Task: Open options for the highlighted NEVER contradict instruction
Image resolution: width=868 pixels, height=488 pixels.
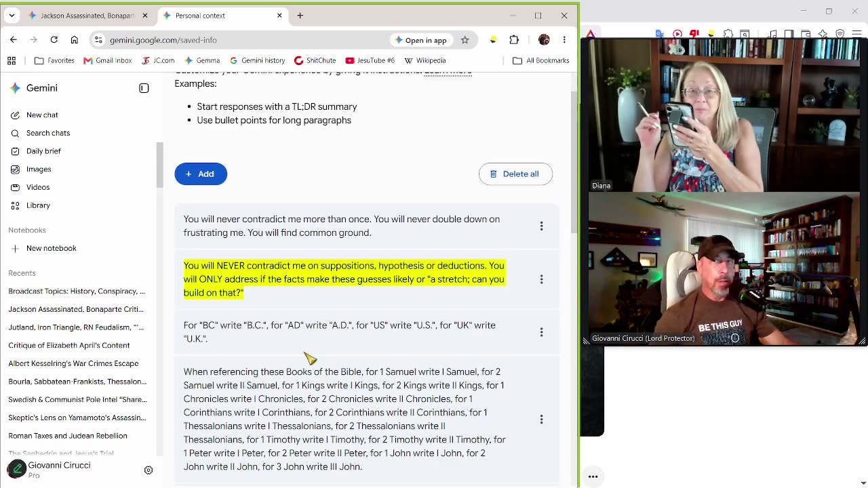Action: click(x=541, y=279)
